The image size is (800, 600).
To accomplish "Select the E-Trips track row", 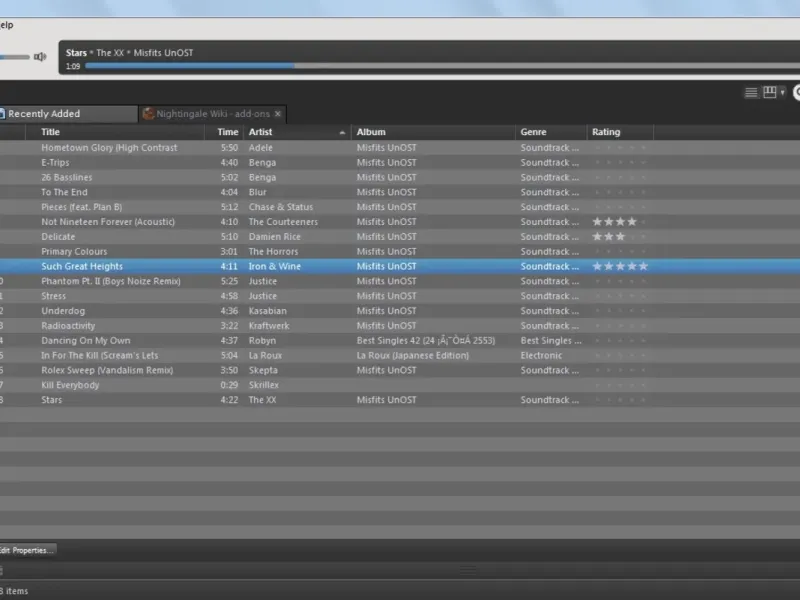I will 400,162.
